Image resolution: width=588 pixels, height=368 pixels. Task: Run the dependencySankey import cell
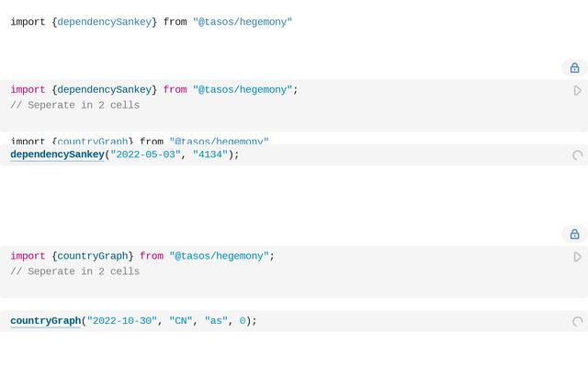tap(577, 90)
